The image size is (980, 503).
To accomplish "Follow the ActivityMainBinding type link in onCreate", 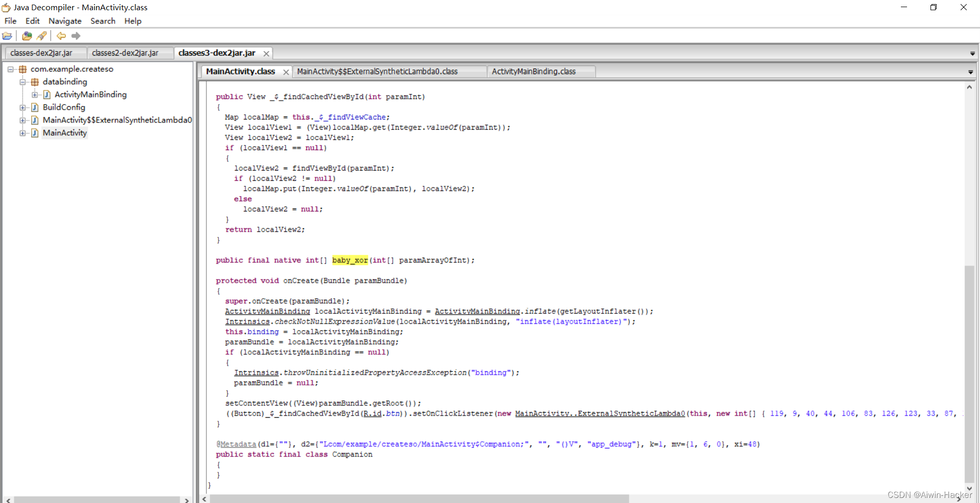I will pyautogui.click(x=267, y=312).
